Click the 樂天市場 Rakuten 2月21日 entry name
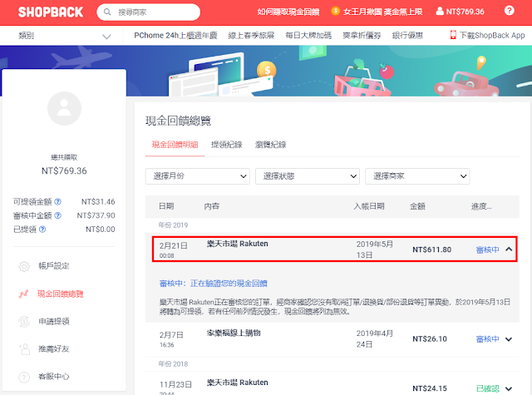 238,244
